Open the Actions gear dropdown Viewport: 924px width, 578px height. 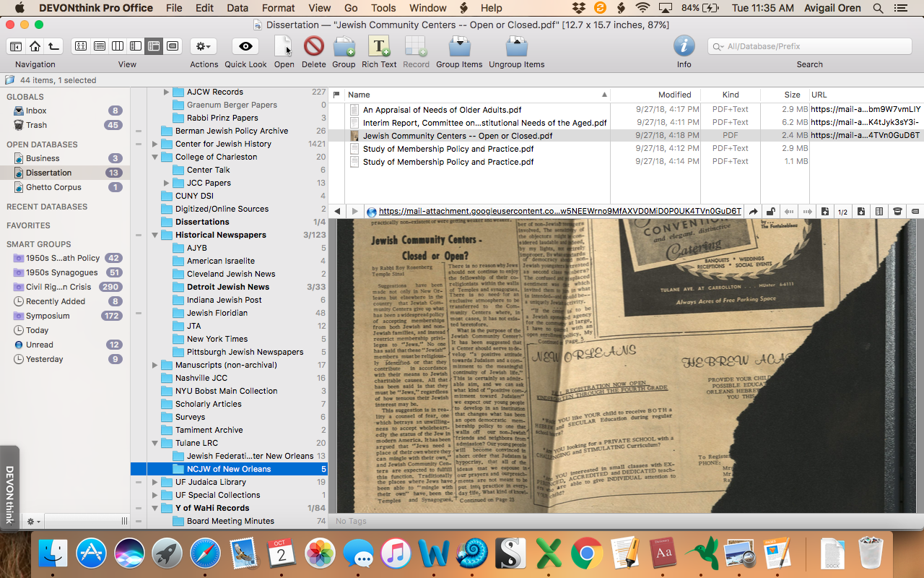204,46
